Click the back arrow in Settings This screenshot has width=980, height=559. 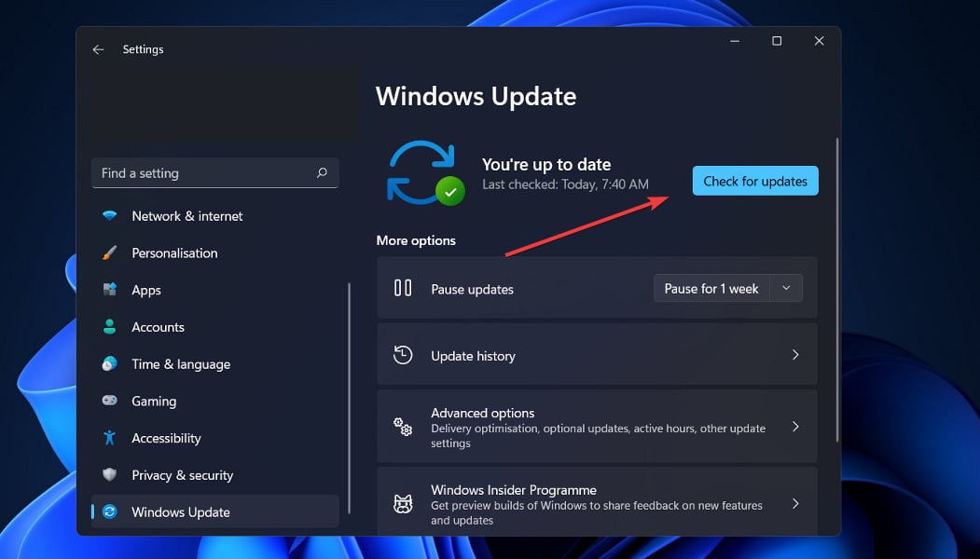pos(99,49)
